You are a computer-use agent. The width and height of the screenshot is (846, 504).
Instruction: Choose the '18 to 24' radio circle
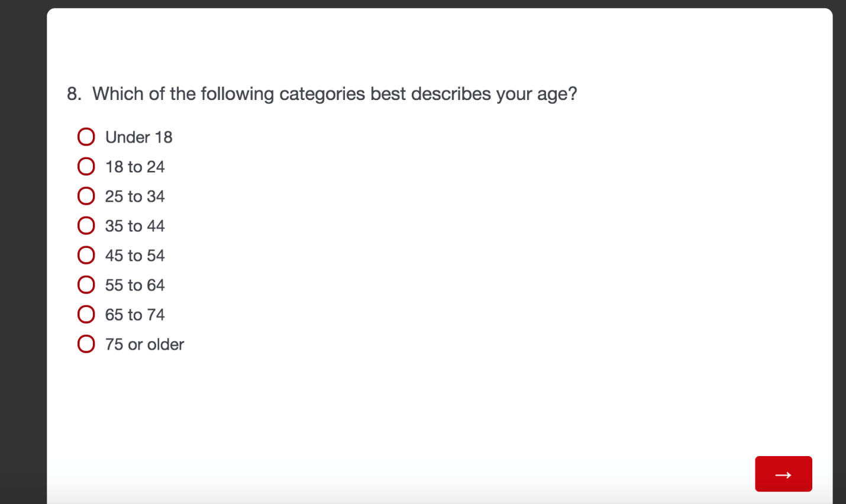(86, 167)
